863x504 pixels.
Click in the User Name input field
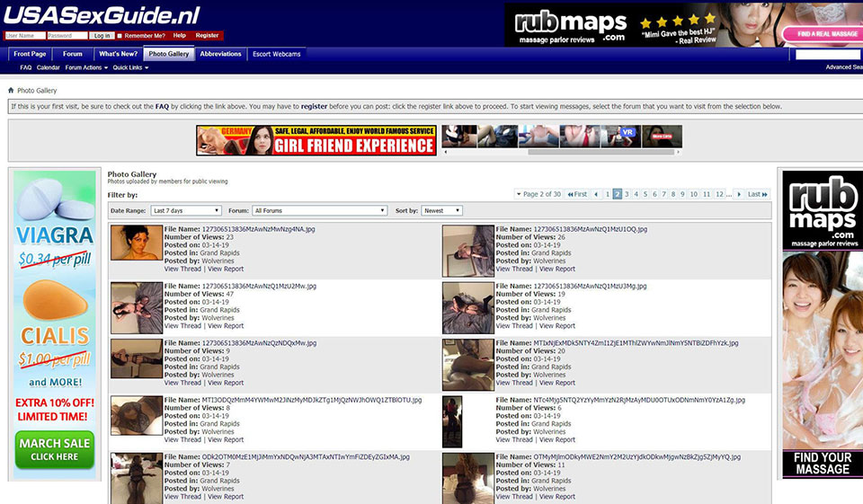(x=24, y=36)
